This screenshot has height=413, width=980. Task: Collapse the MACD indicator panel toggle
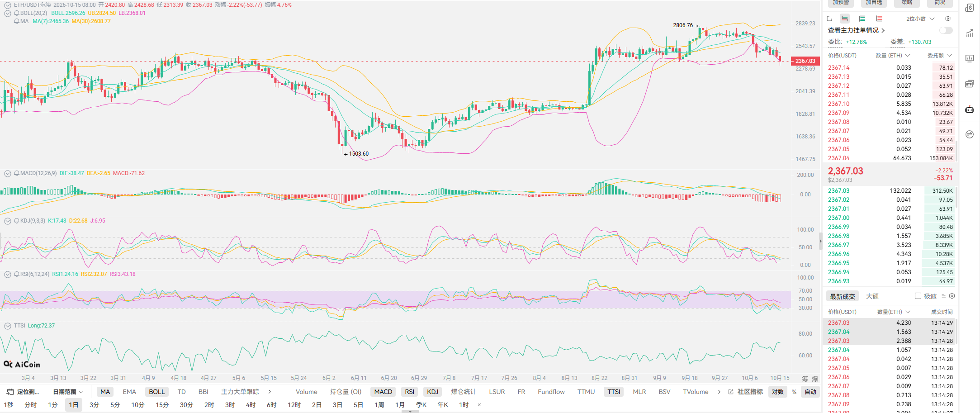pos(8,173)
